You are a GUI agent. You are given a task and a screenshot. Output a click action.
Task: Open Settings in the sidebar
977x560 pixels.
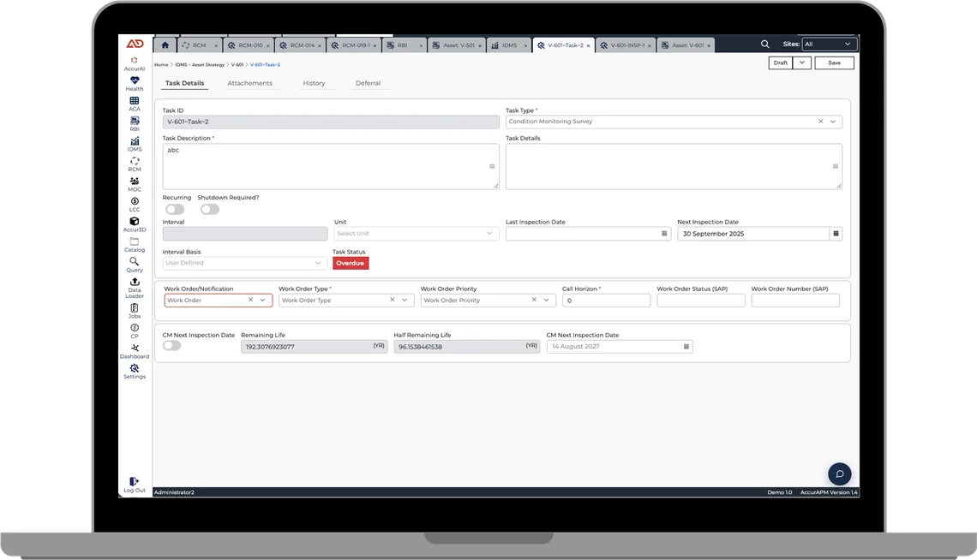(134, 371)
